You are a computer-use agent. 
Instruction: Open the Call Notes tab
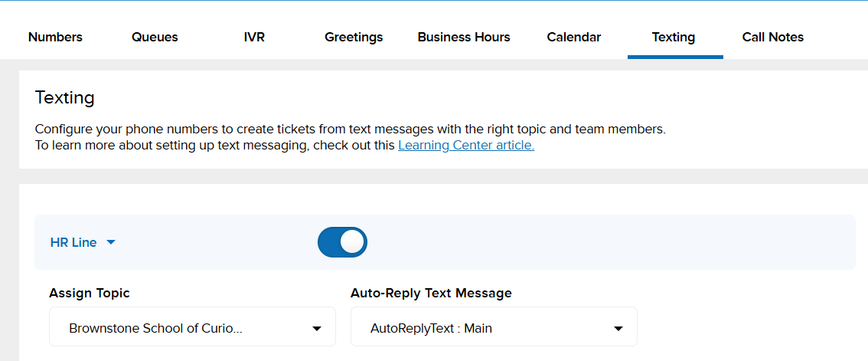tap(773, 37)
